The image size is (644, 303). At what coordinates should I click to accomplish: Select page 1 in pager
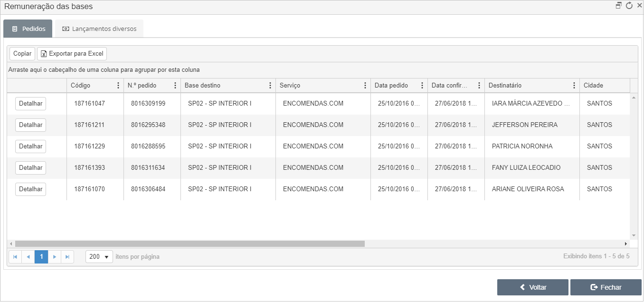point(41,257)
